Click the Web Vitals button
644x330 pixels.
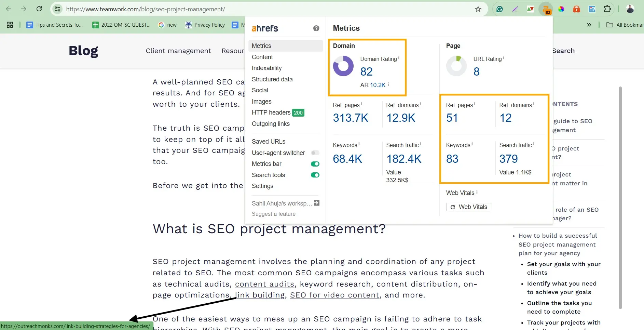468,207
